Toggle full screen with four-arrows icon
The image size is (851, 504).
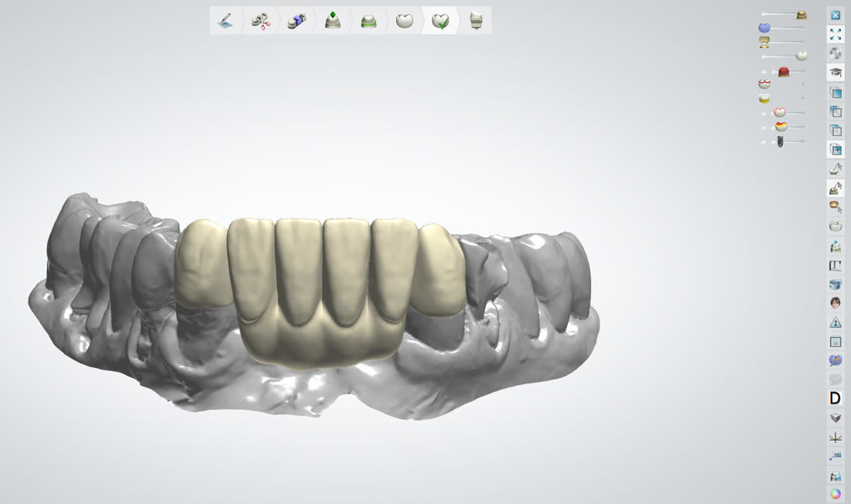coord(836,34)
